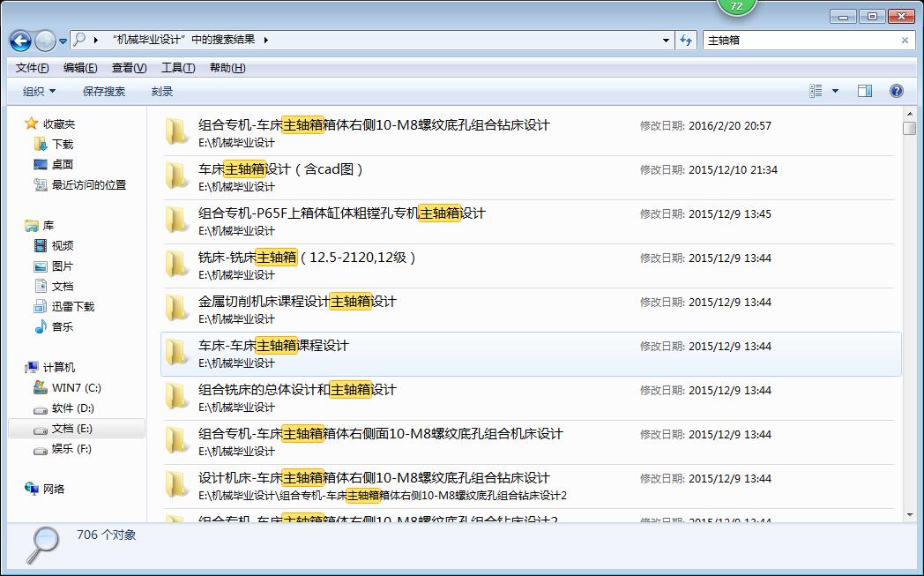The image size is (924, 576).
Task: Click the Forward navigation arrow
Action: tap(45, 41)
